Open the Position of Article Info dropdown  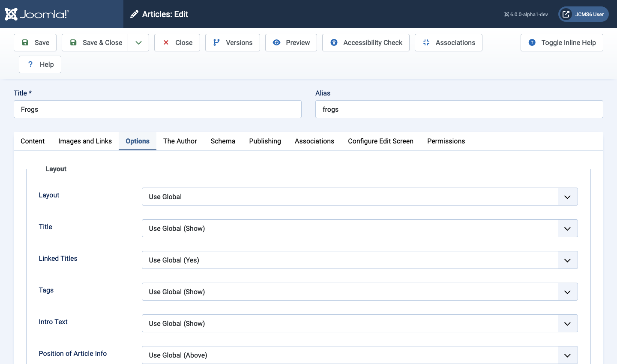point(360,355)
